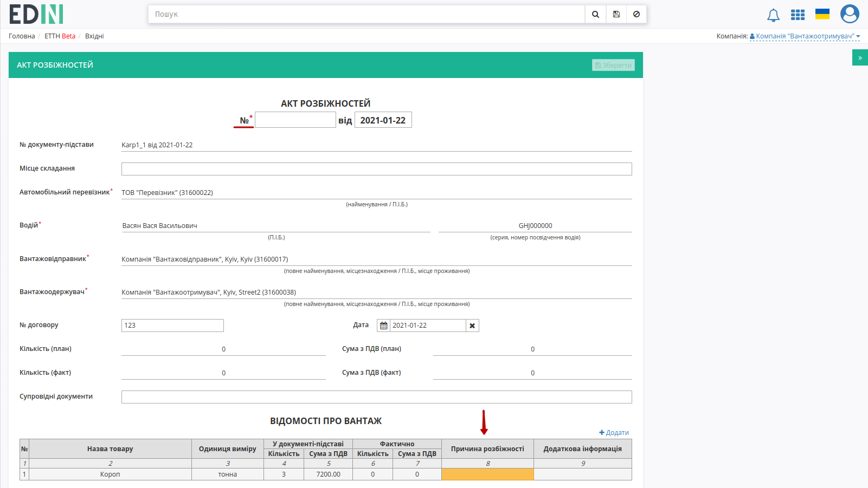This screenshot has height=488, width=868.
Task: Click Одиниця виміру column header
Action: pos(228,449)
